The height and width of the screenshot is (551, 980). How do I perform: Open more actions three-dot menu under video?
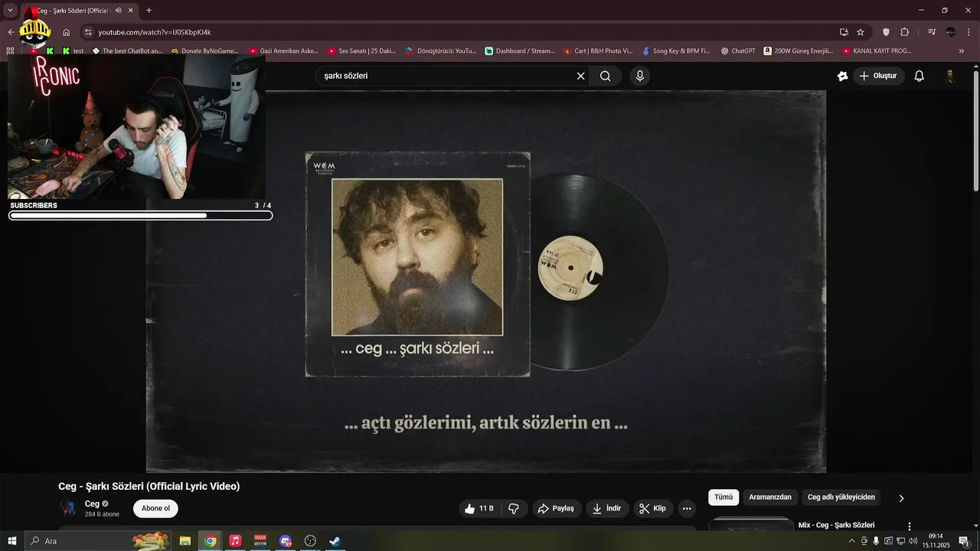click(x=687, y=508)
